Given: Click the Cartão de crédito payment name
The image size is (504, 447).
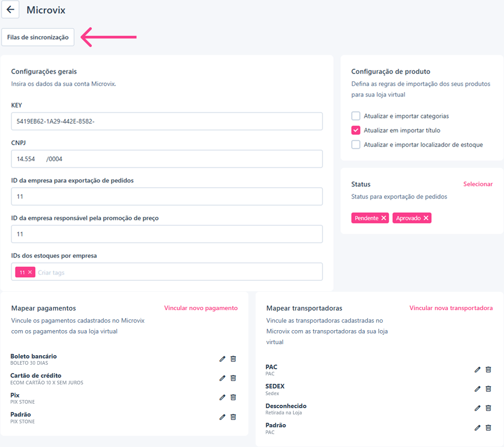Looking at the screenshot, I should point(36,375).
